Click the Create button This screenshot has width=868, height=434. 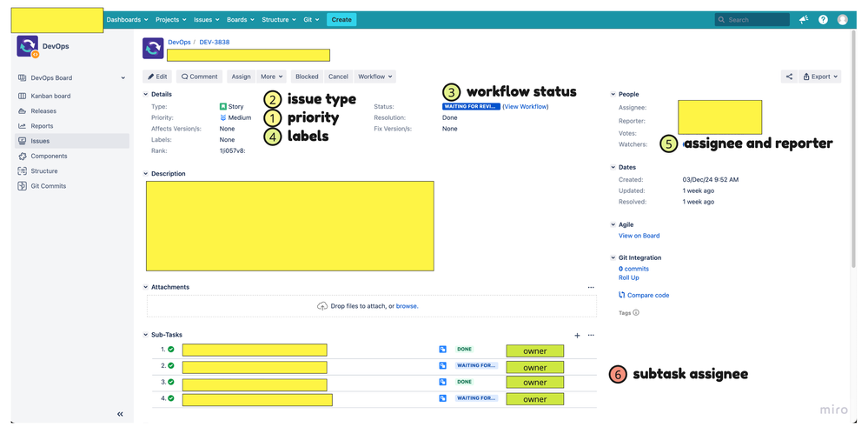(341, 19)
